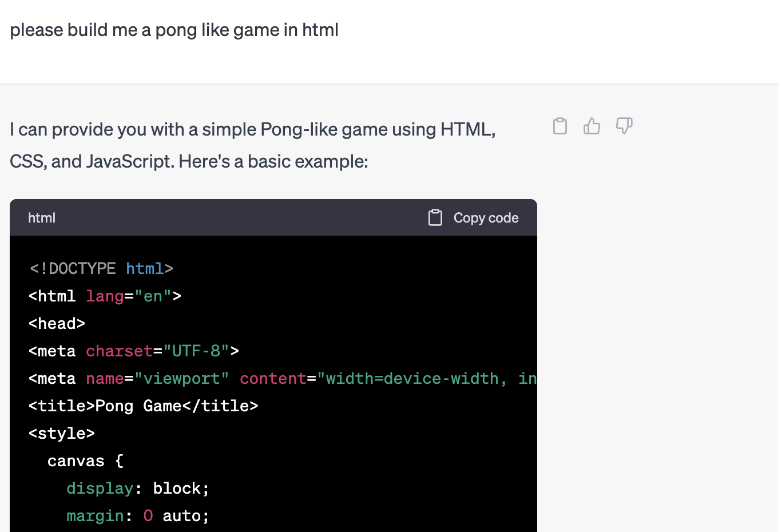Click the <style> tag in code
The width and height of the screenshot is (778, 532).
point(62,433)
